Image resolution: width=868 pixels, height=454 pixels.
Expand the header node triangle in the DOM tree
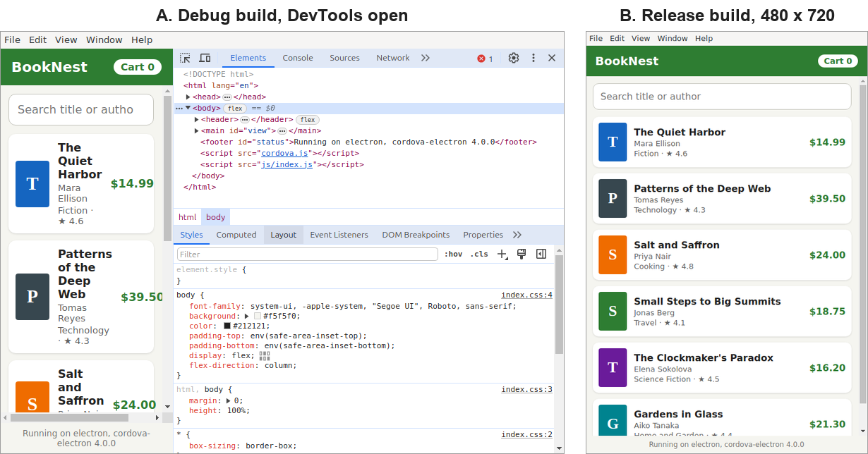(197, 119)
